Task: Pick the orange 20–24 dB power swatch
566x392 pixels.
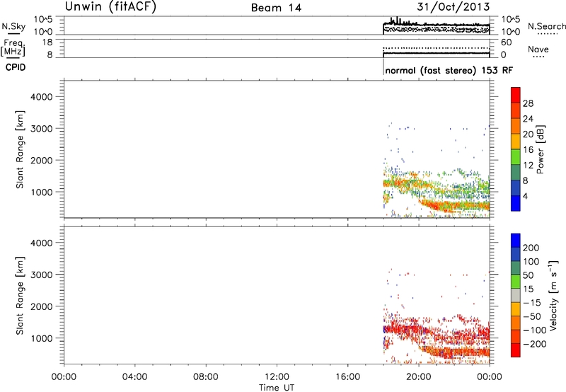Action: [516, 126]
